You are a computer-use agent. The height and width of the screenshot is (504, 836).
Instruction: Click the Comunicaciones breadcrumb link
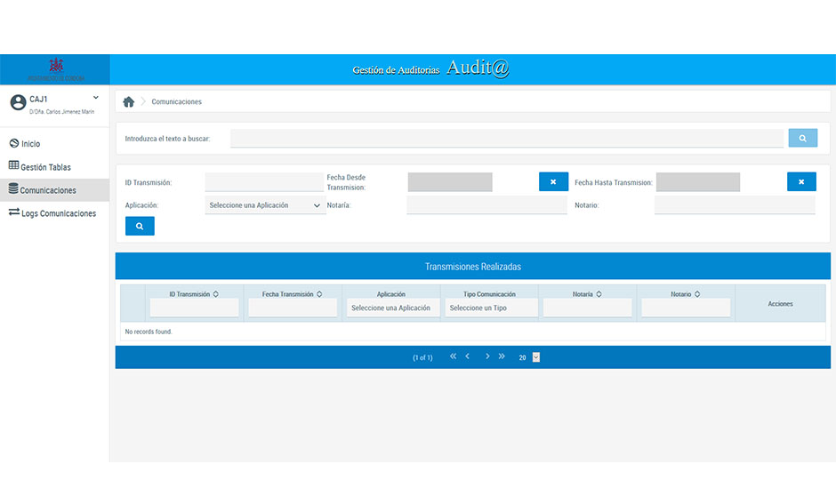[x=176, y=102]
